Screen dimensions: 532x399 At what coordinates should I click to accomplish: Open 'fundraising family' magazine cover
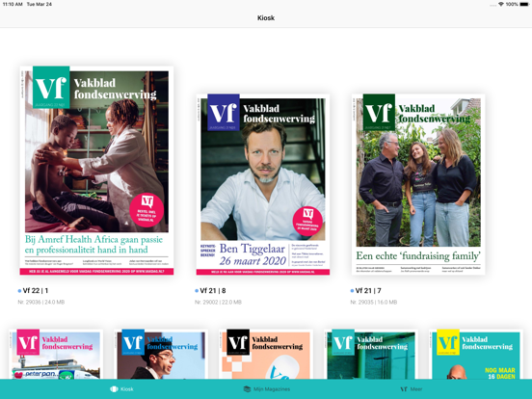418,185
